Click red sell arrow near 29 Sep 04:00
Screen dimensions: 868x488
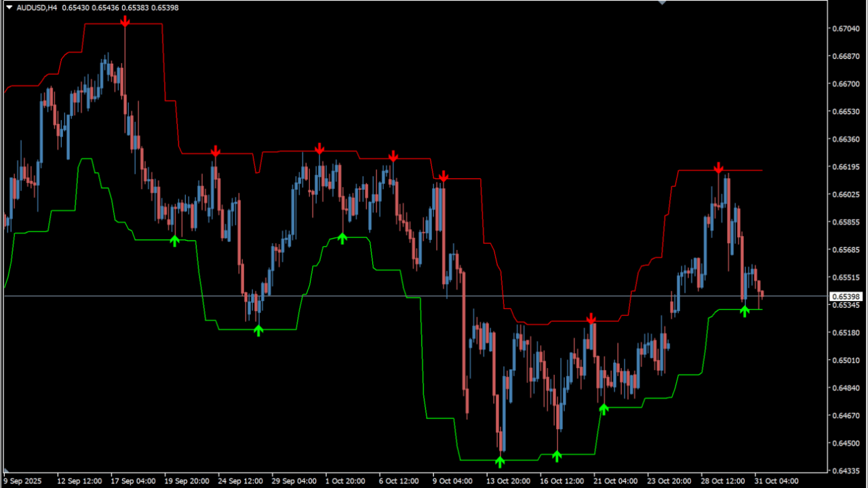point(319,148)
